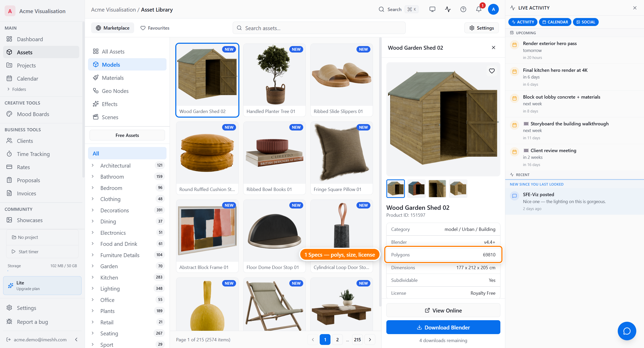Select Scenes asset type
644x348 pixels.
coord(127,117)
